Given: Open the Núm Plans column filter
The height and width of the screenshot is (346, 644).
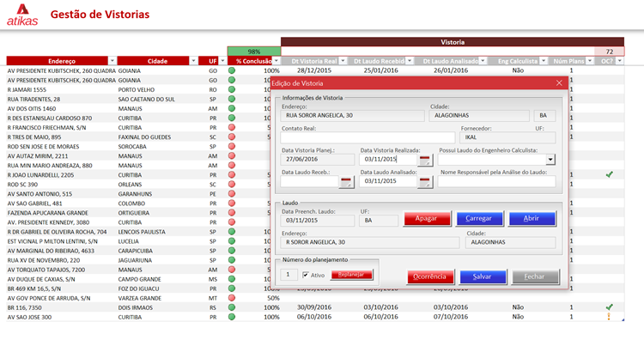Looking at the screenshot, I should (x=590, y=61).
